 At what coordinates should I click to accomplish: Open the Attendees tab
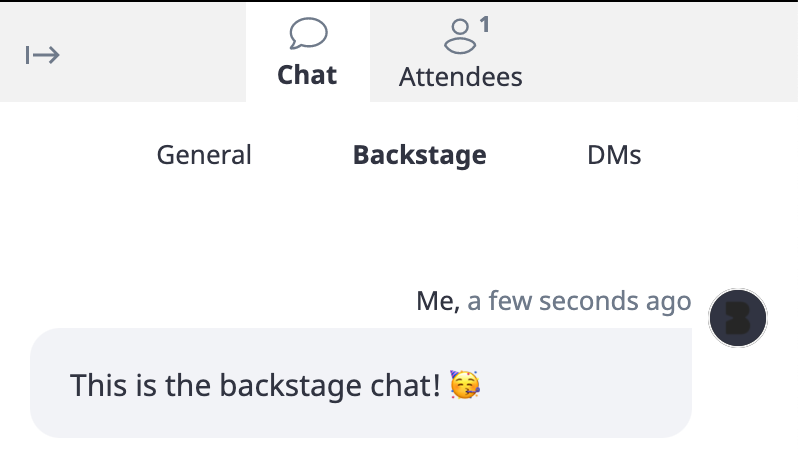[461, 52]
